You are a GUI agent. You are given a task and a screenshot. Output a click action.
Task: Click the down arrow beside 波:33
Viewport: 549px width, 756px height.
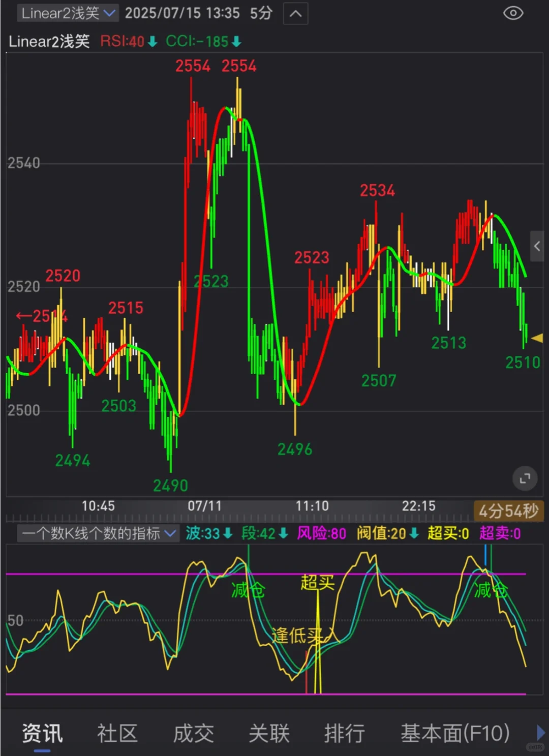point(228,534)
